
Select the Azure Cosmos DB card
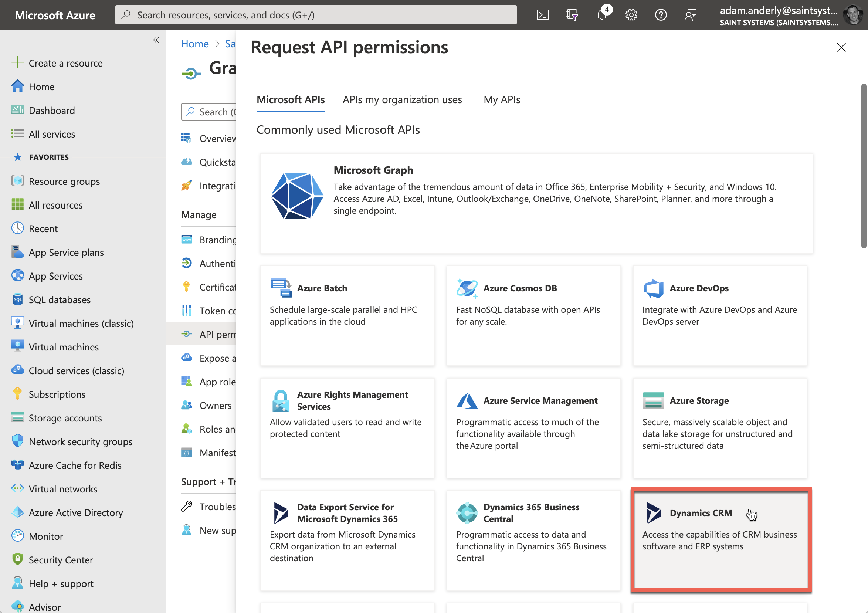(x=534, y=316)
